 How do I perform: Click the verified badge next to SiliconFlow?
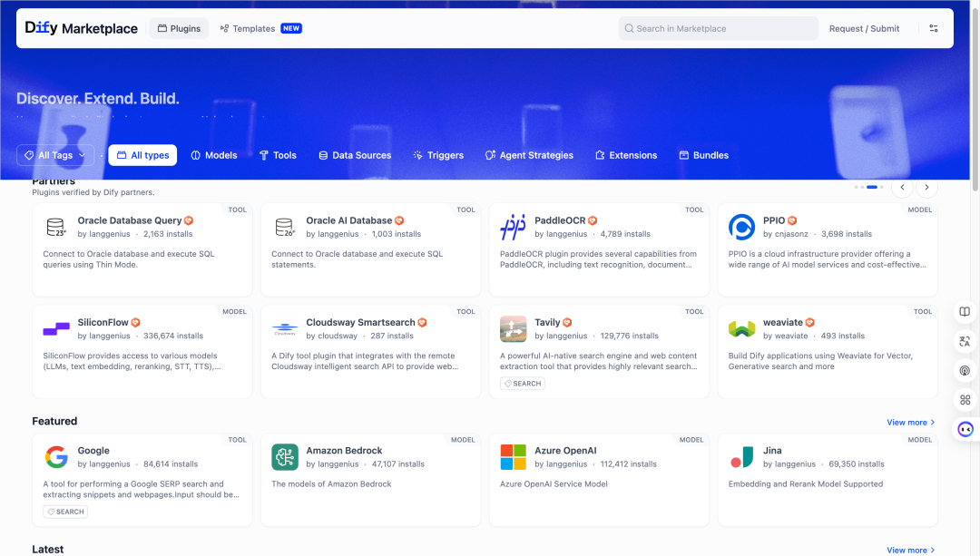click(x=135, y=322)
